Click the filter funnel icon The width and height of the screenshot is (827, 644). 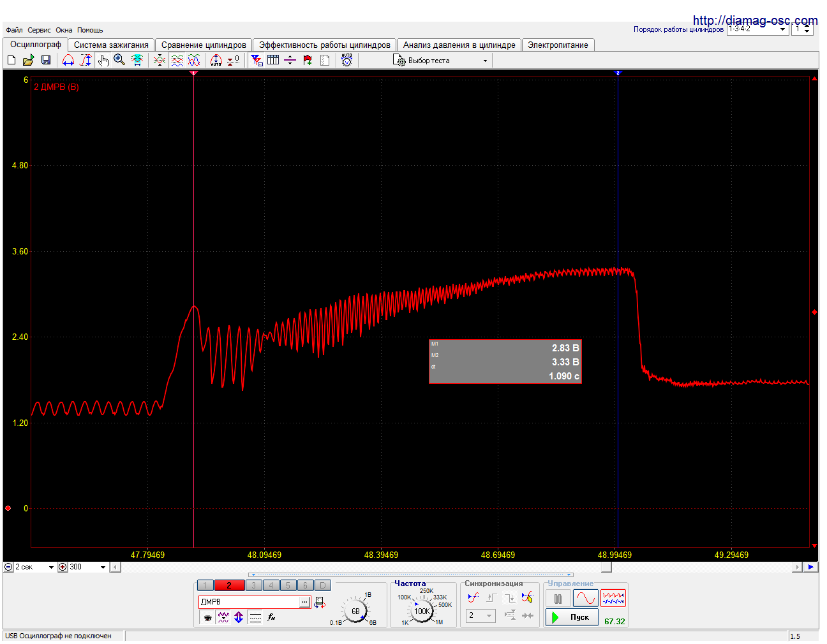tap(257, 60)
